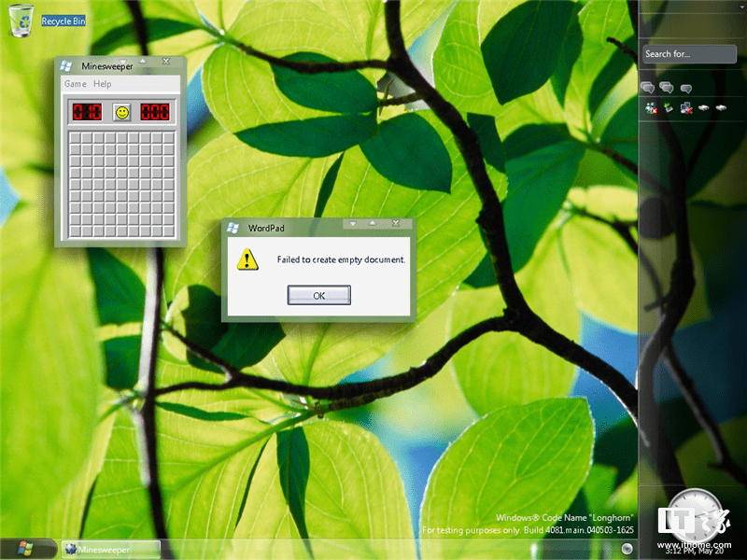Click the 'Search for...' field in the sidebar

688,54
